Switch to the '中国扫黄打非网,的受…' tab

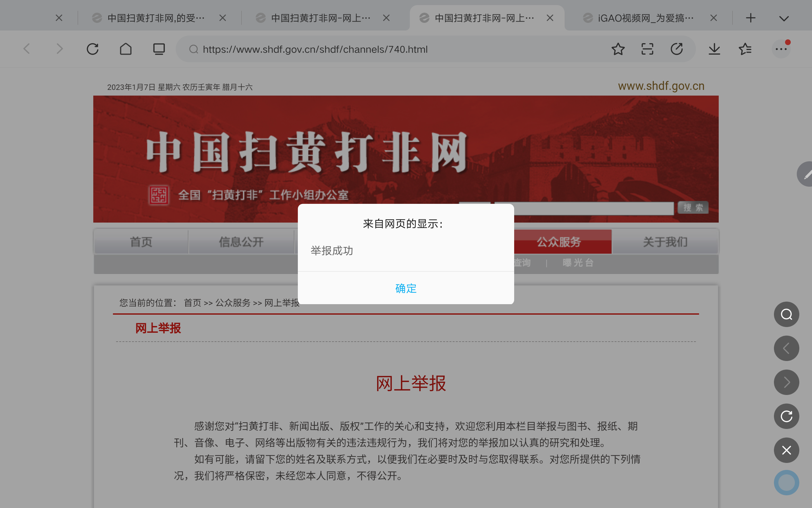point(156,18)
